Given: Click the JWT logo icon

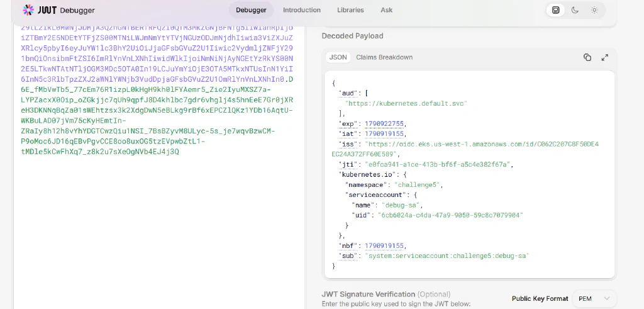Looking at the screenshot, I should (x=28, y=10).
